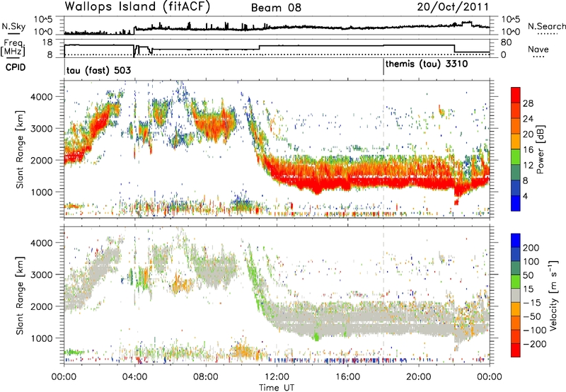Click the 'Slant Range [km]' label of power panel
The width and height of the screenshot is (566, 392).
pos(20,150)
